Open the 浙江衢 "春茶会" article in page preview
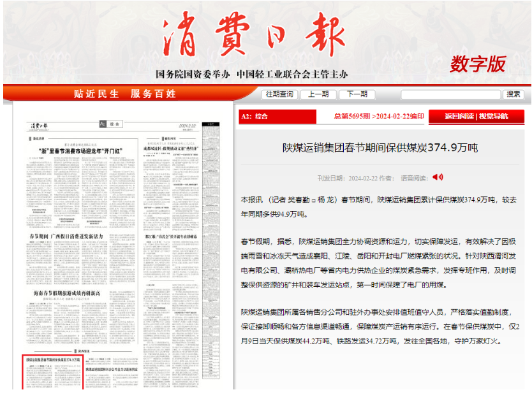532x399 pixels. 171,236
